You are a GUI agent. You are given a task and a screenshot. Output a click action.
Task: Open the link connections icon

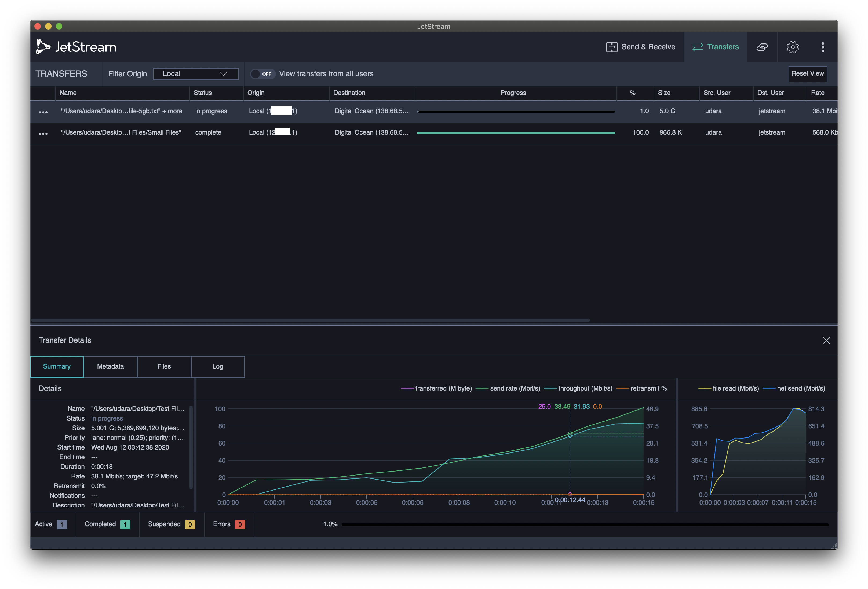(x=762, y=47)
